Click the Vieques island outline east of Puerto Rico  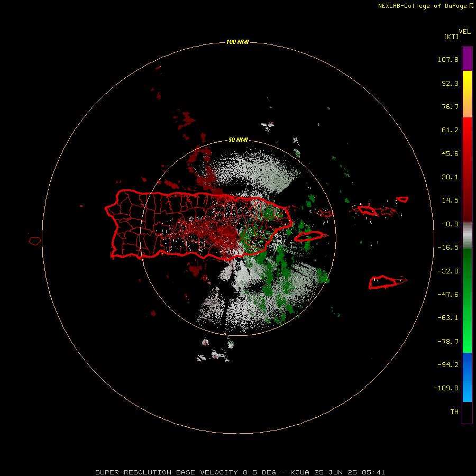point(309,236)
